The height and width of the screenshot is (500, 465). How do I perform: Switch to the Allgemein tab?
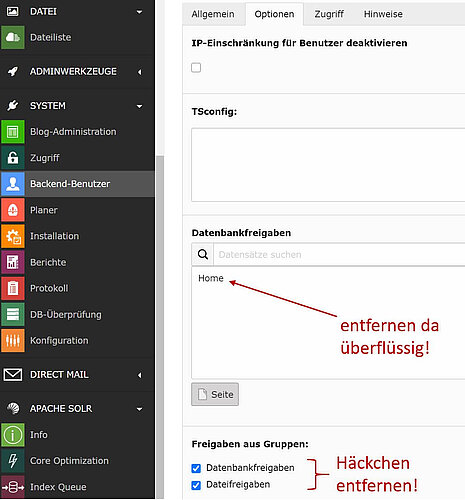[213, 14]
